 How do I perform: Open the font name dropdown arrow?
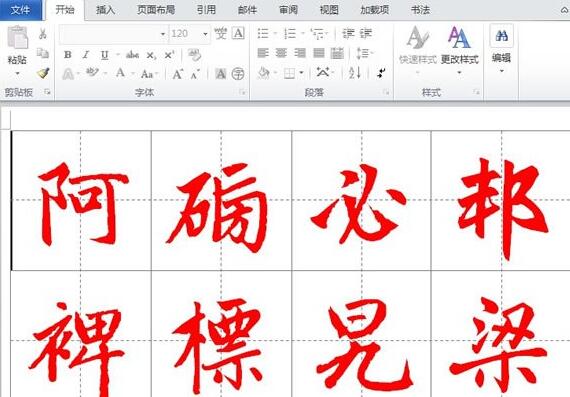[163, 34]
